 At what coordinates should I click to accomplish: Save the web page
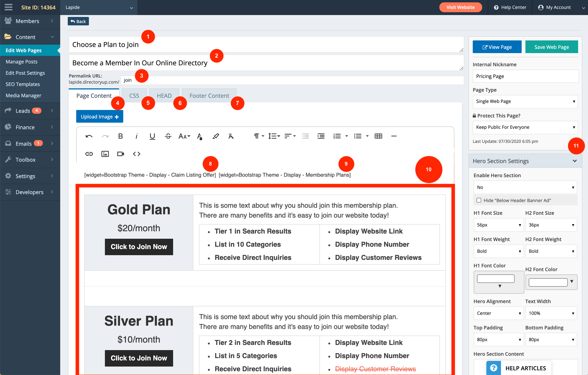551,47
